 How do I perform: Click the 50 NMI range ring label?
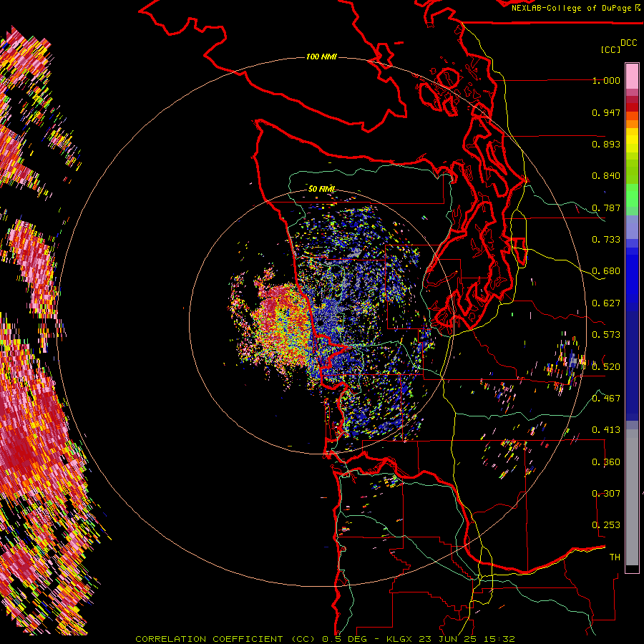321,189
